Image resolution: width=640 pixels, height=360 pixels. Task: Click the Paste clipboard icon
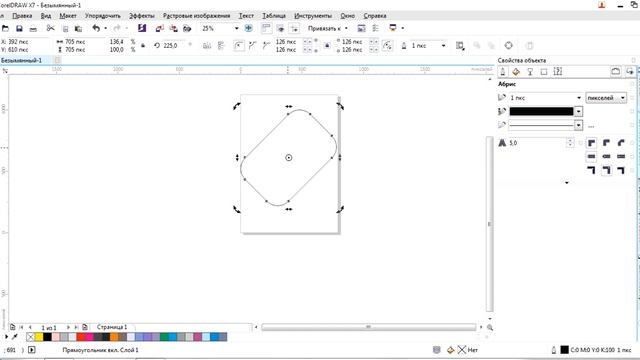[78, 29]
